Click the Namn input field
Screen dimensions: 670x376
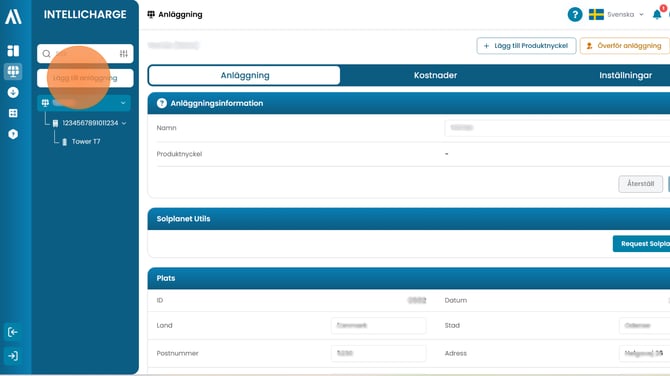click(x=557, y=128)
